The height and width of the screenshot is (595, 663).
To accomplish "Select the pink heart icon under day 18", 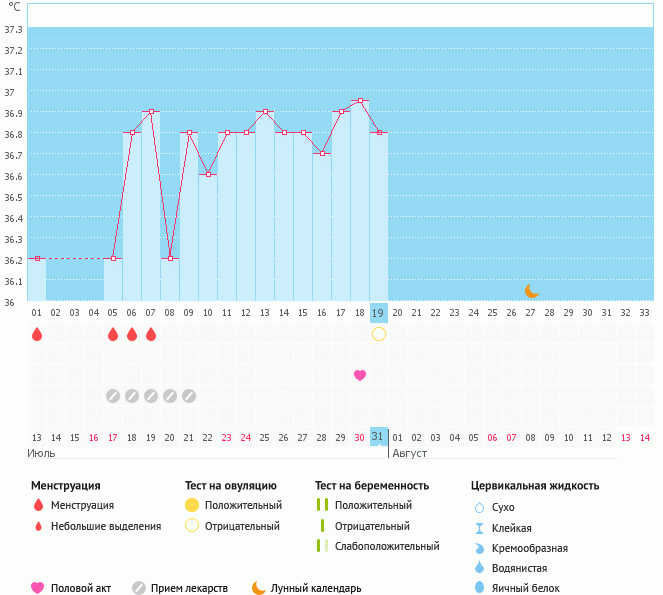I will point(360,375).
